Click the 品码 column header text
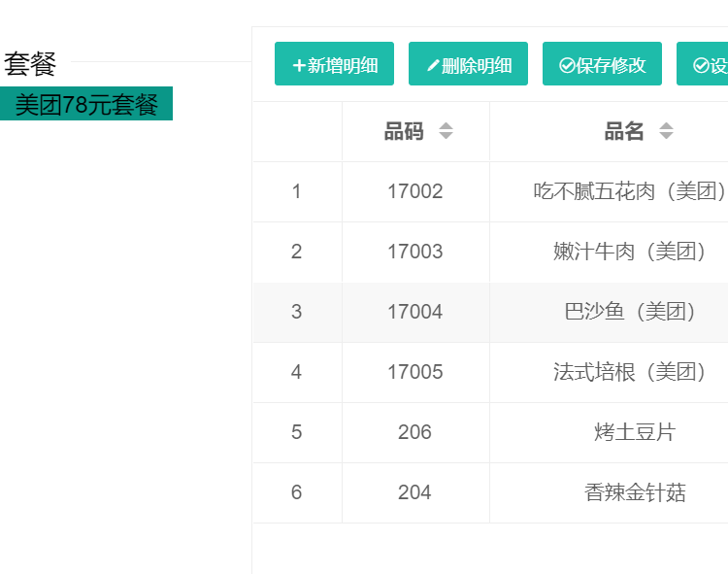728x574 pixels. (404, 131)
